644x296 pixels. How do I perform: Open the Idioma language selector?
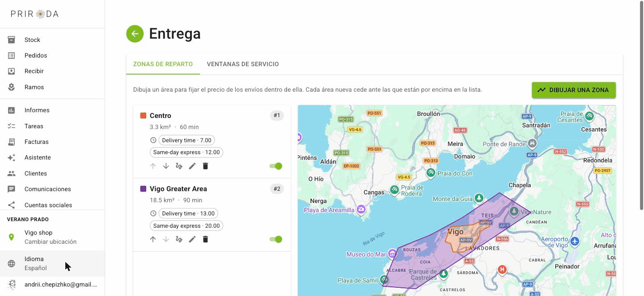53,264
